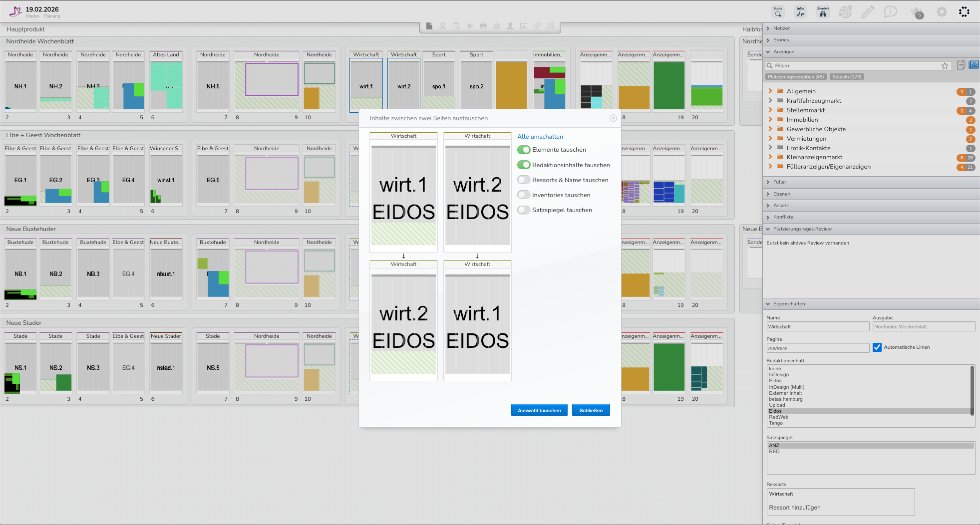Viewport: 980px width, 525px height.
Task: Open the Übersicht binoculars view
Action: (x=823, y=11)
